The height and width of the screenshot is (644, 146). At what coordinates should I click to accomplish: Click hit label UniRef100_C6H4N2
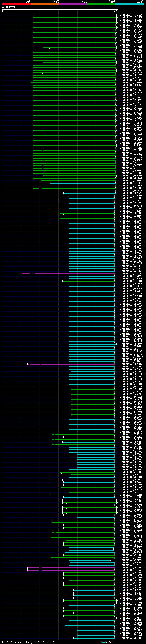tap(131, 572)
